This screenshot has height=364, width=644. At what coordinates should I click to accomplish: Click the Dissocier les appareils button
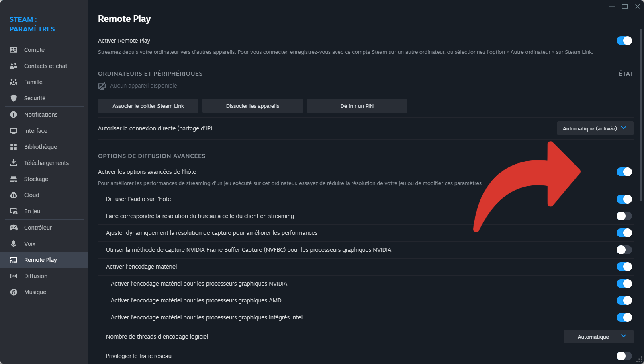tap(253, 106)
